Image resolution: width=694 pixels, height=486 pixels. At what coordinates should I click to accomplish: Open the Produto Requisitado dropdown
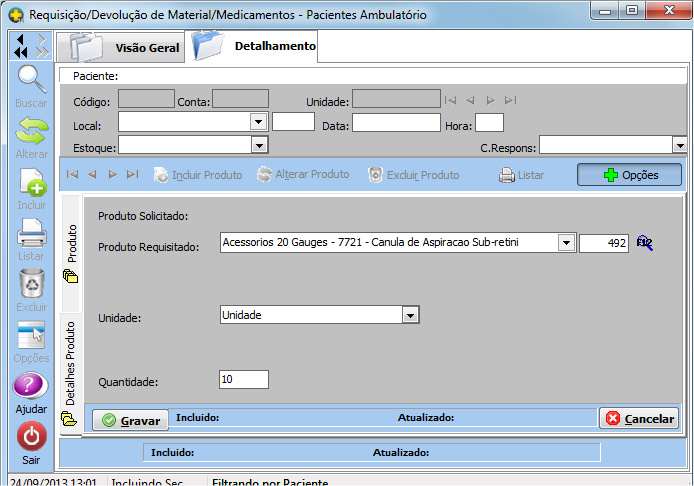pos(566,243)
